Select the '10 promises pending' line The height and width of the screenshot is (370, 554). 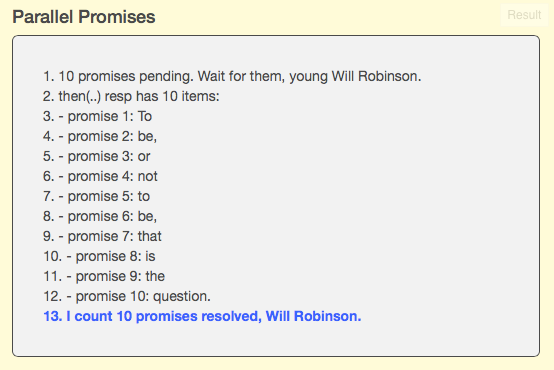pos(232,76)
